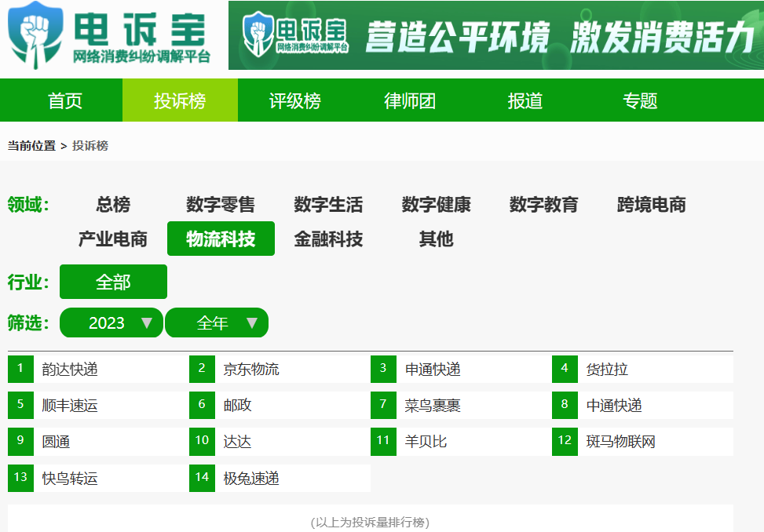The image size is (764, 532).
Task: Expand the 2023 year dropdown
Action: pos(111,322)
